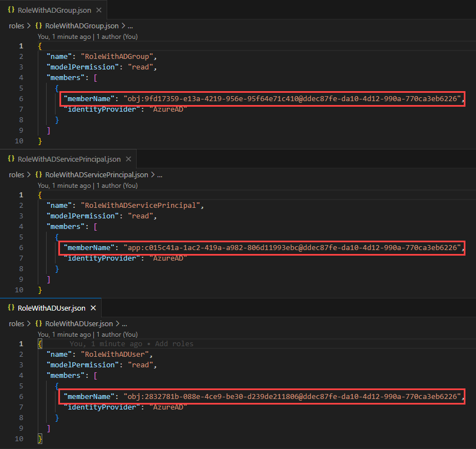Expand the breadcrumb ellipsis after RoleWithADUser.json
The height and width of the screenshot is (449, 476).
(124, 324)
